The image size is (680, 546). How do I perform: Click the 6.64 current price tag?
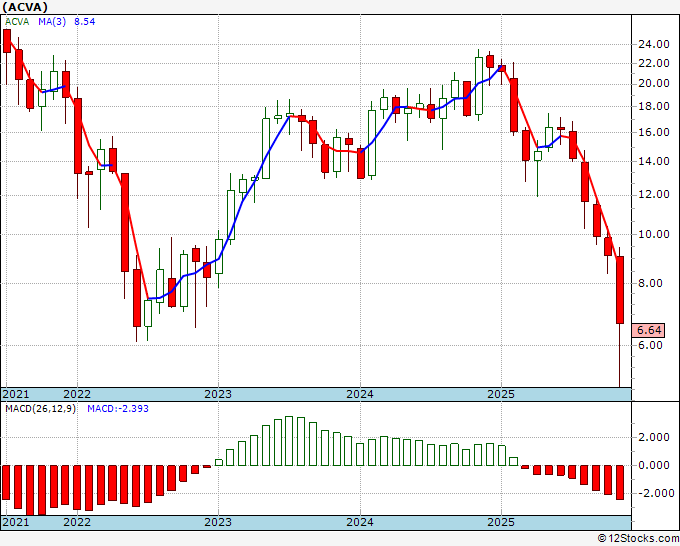[648, 330]
